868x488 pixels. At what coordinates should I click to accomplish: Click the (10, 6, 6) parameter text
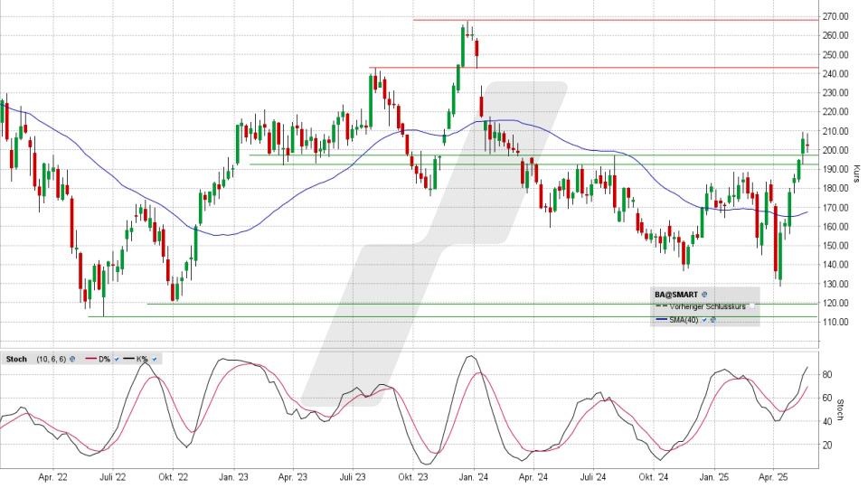point(52,359)
